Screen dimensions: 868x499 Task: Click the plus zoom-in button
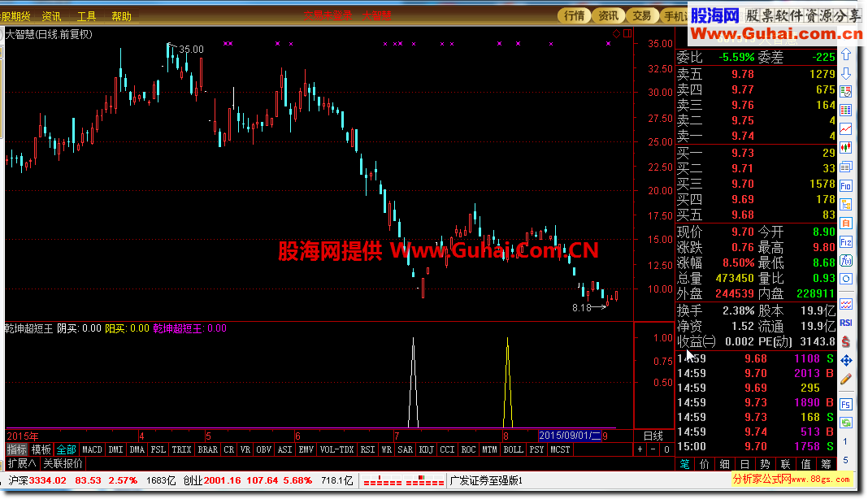[640, 449]
